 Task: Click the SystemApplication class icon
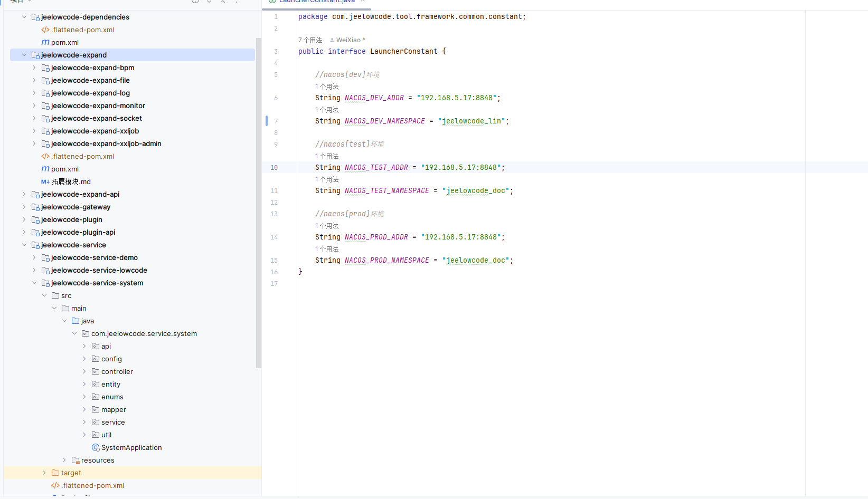96,447
